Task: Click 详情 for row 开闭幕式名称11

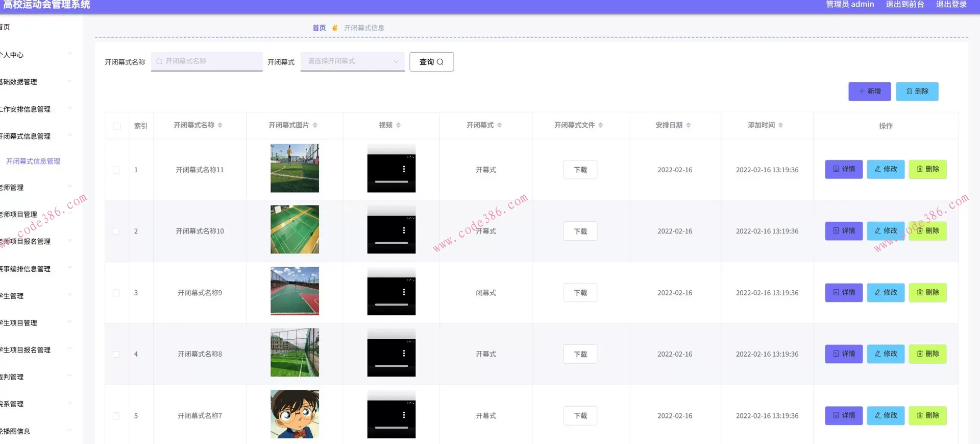Action: click(x=844, y=169)
